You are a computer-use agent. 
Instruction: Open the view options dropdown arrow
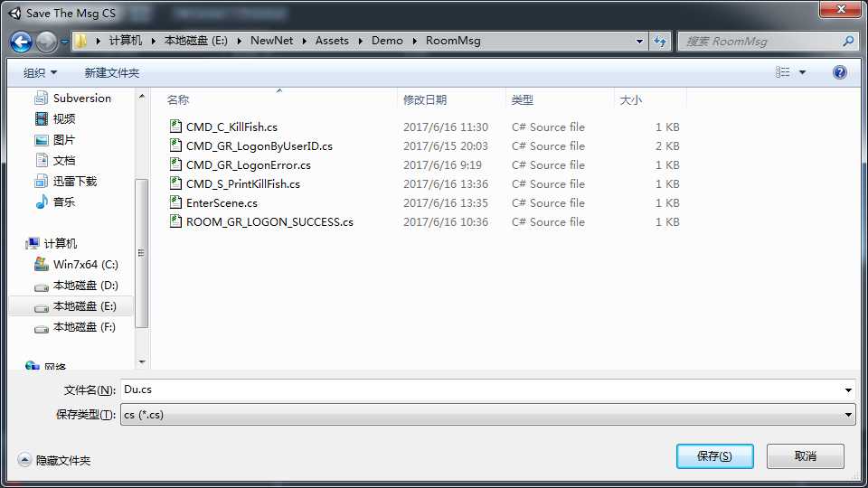point(802,72)
